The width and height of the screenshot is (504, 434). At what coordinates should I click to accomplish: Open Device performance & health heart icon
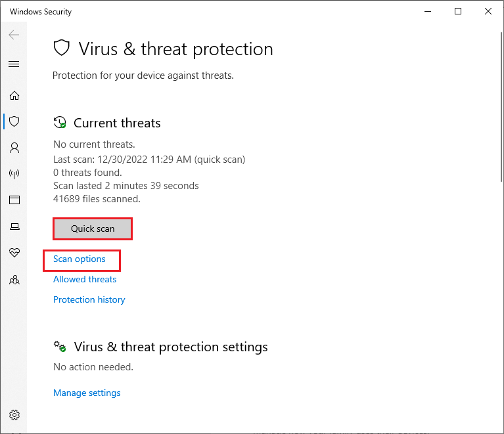pyautogui.click(x=14, y=253)
